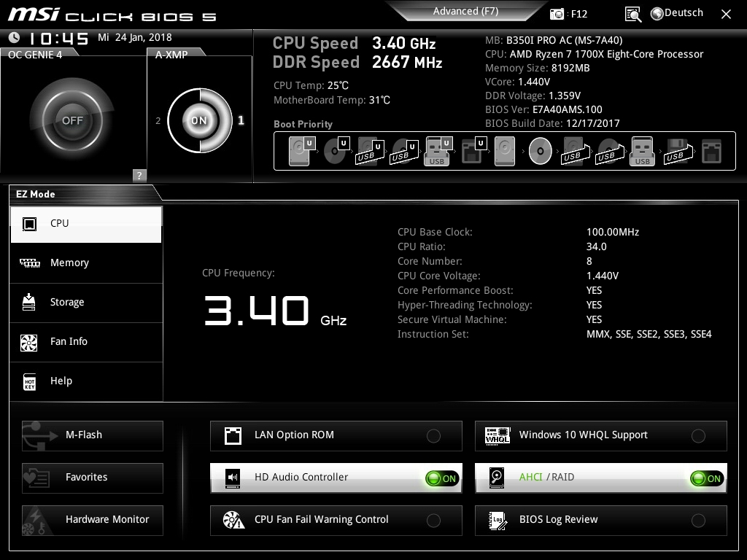The width and height of the screenshot is (747, 560).
Task: Select the legacy network boot icon at row end
Action: pyautogui.click(x=712, y=151)
